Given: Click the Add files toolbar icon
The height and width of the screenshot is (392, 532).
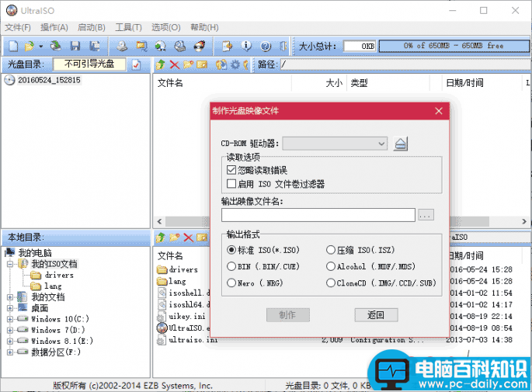Looking at the screenshot, I should pos(227,46).
